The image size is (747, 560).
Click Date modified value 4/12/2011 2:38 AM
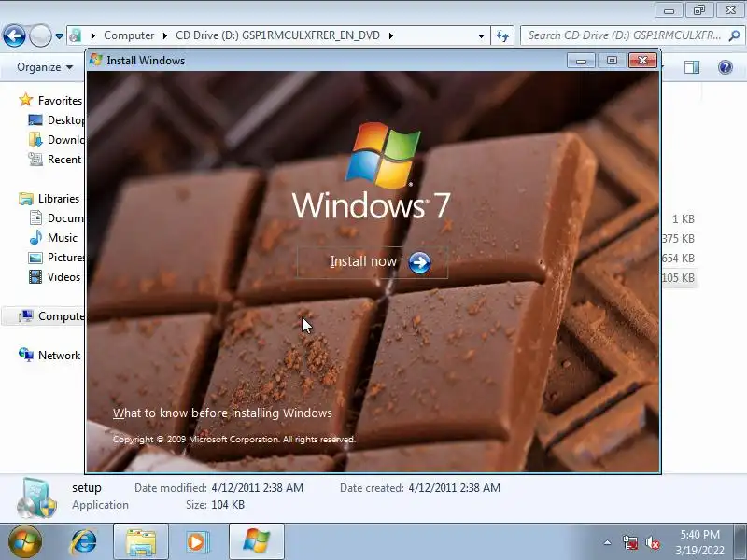[x=258, y=487]
